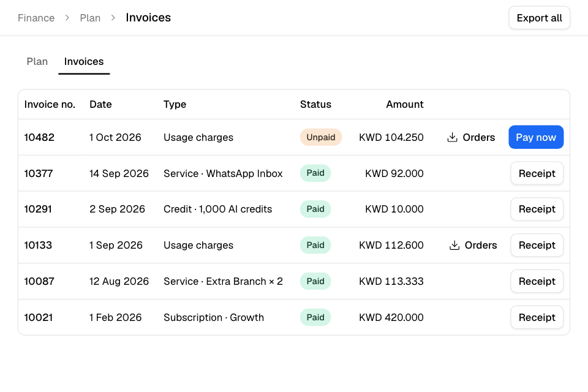Click the Unpaid status badge
This screenshot has width=588, height=392.
[x=320, y=137]
